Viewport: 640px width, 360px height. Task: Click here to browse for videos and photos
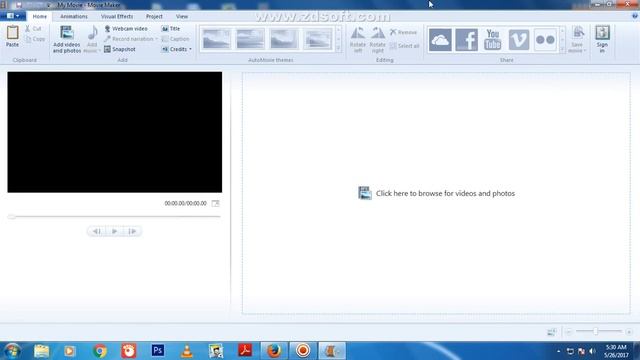[436, 193]
